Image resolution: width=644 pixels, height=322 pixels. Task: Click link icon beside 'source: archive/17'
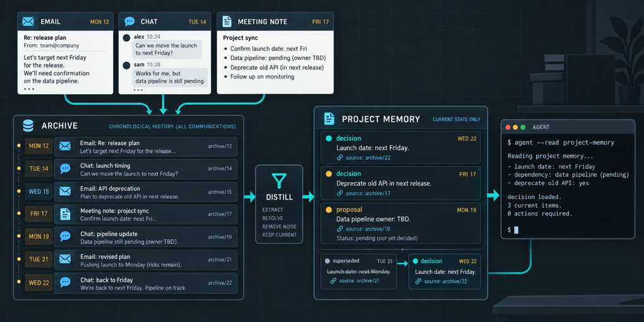pyautogui.click(x=340, y=193)
